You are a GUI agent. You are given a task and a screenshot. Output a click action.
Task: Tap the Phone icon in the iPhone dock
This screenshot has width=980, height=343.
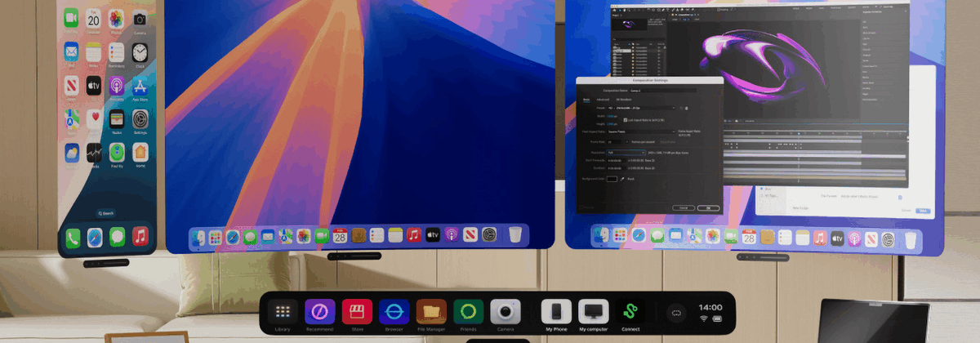[x=73, y=237]
